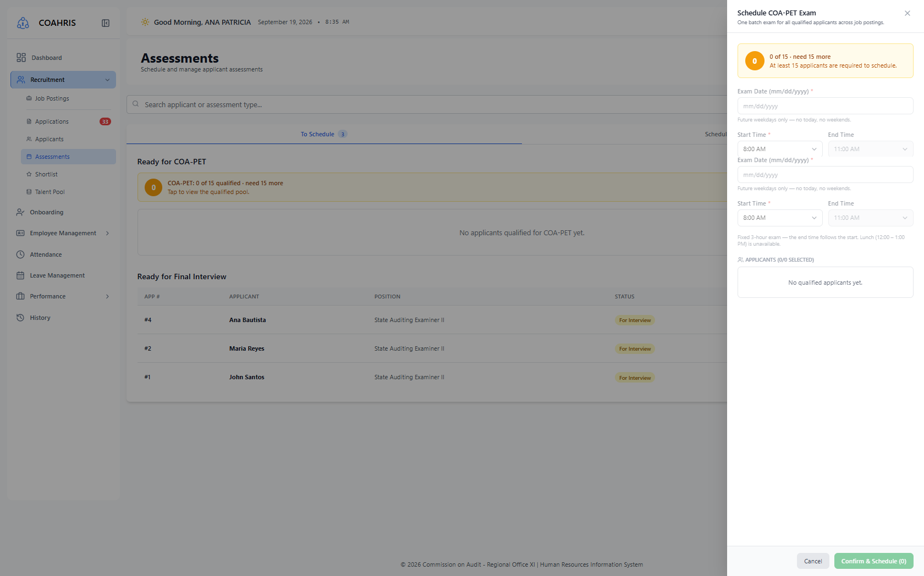The image size is (924, 576).
Task: Click the To Schedule count badge 3
Action: click(x=343, y=134)
